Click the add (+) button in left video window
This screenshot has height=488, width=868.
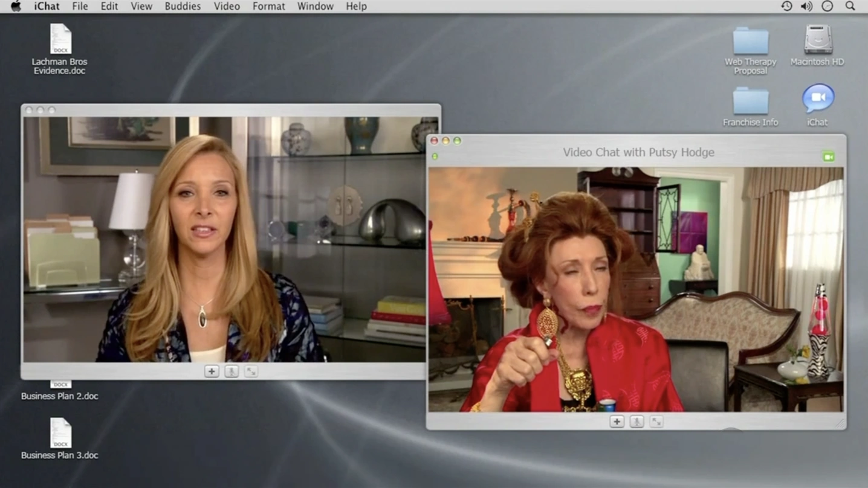coord(212,371)
